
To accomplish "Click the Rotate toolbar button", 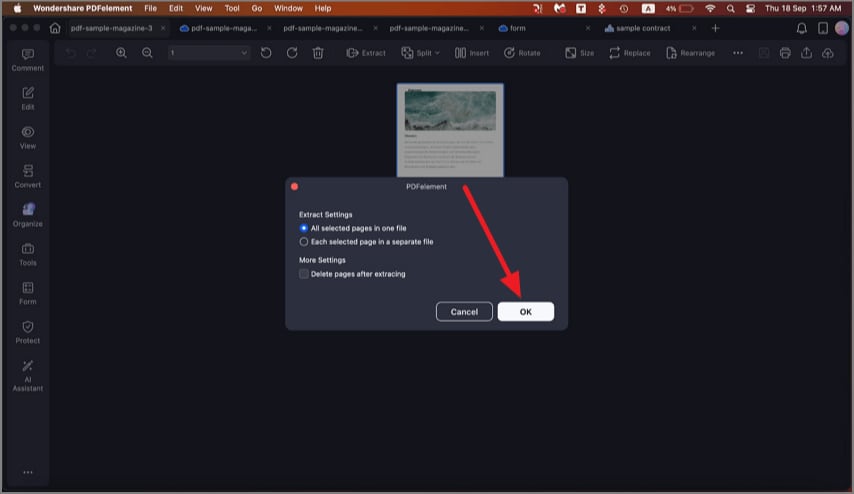I will [x=522, y=53].
